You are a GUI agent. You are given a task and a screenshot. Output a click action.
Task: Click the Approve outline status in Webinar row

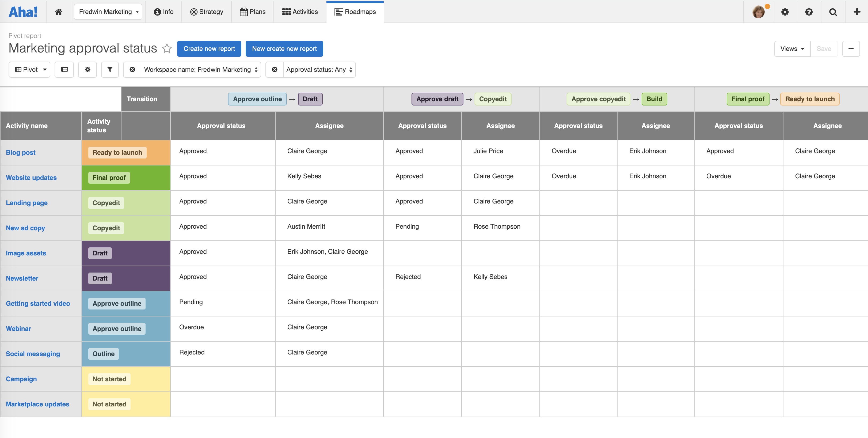point(117,329)
